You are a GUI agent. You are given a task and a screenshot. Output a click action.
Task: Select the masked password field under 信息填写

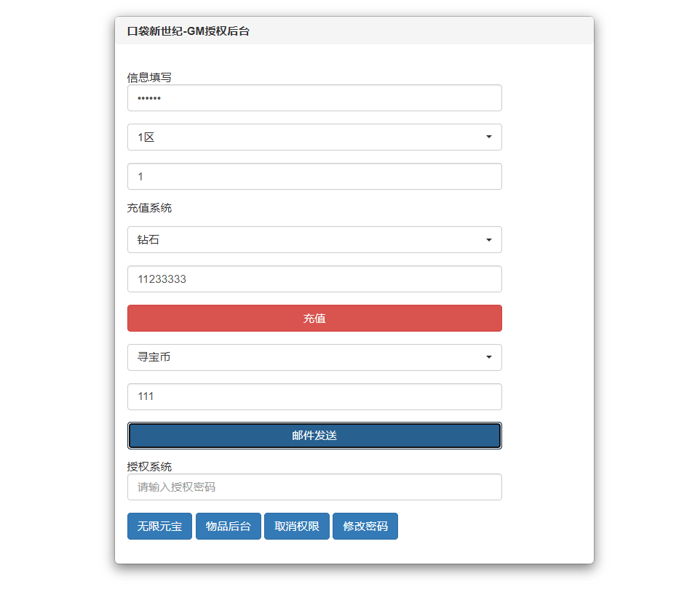314,97
